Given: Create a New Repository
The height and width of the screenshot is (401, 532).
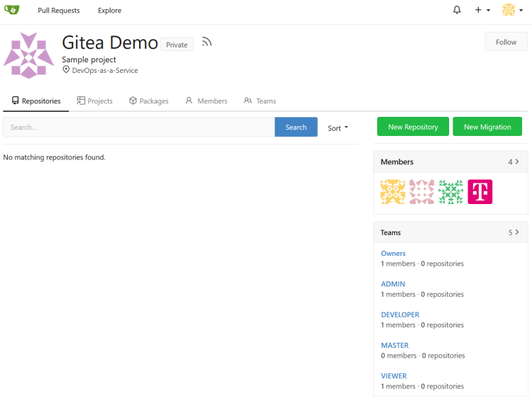Looking at the screenshot, I should point(413,127).
